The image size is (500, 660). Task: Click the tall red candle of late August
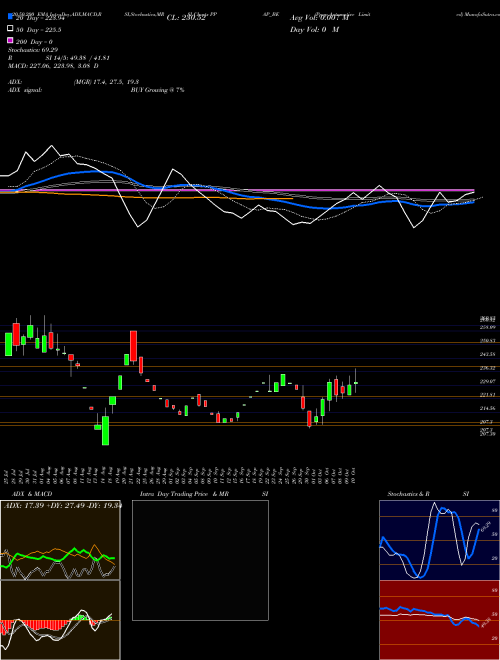pos(133,346)
